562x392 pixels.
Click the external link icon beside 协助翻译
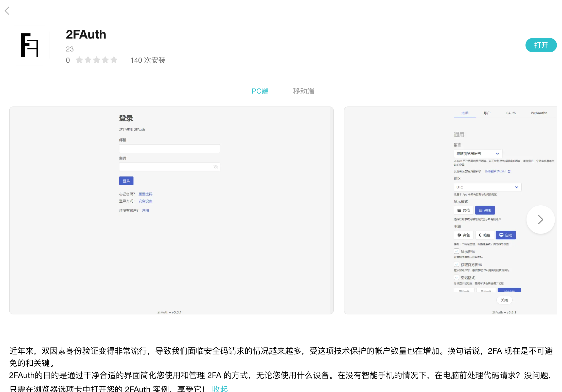(x=509, y=171)
